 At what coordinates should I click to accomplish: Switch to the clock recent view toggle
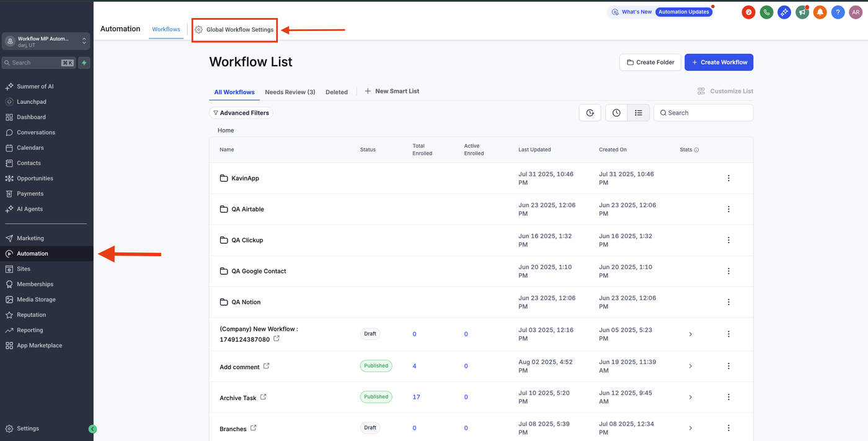pyautogui.click(x=616, y=113)
